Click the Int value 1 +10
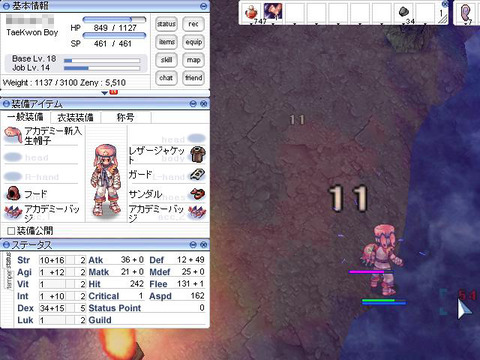This screenshot has width=480, height=360. click(x=52, y=296)
